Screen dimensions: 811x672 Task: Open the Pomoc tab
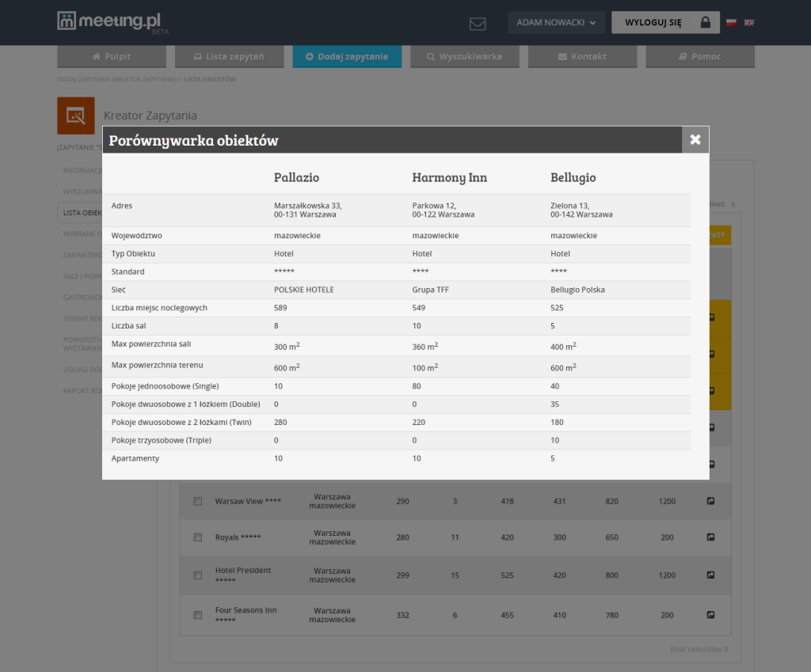(700, 56)
